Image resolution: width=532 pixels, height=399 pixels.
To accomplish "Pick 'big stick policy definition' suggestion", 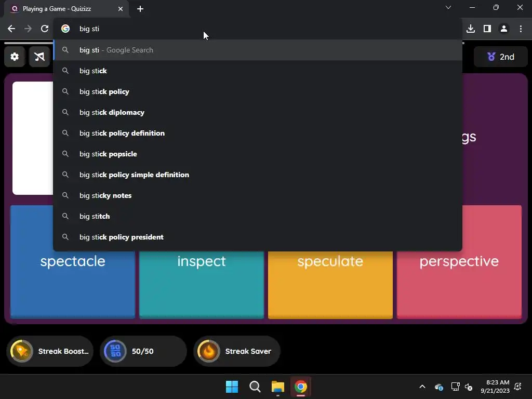I will tap(258, 133).
